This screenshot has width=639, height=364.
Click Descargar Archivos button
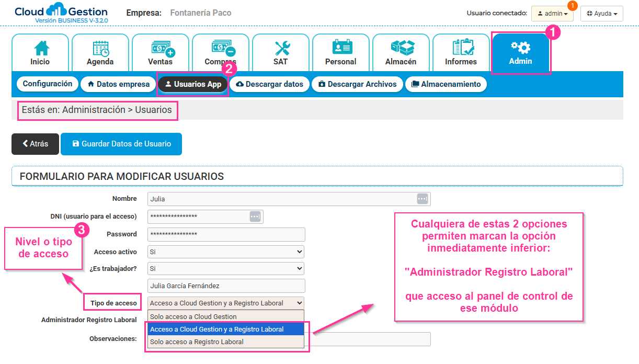pyautogui.click(x=357, y=84)
